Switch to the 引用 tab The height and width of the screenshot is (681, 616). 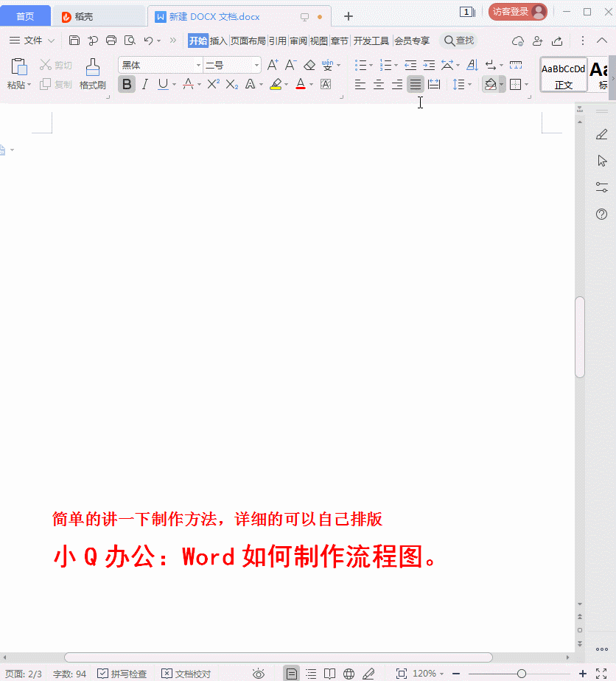[x=277, y=41]
